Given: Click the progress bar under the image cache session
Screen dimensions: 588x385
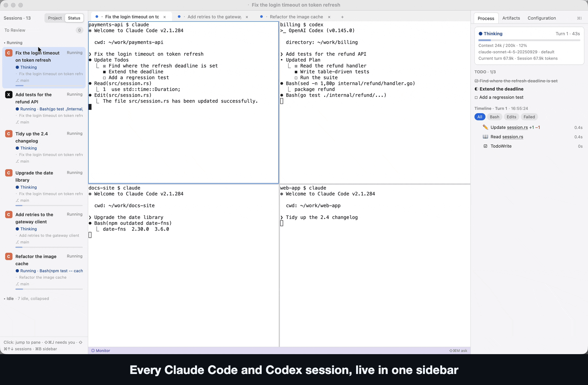Looking at the screenshot, I should tap(49, 289).
